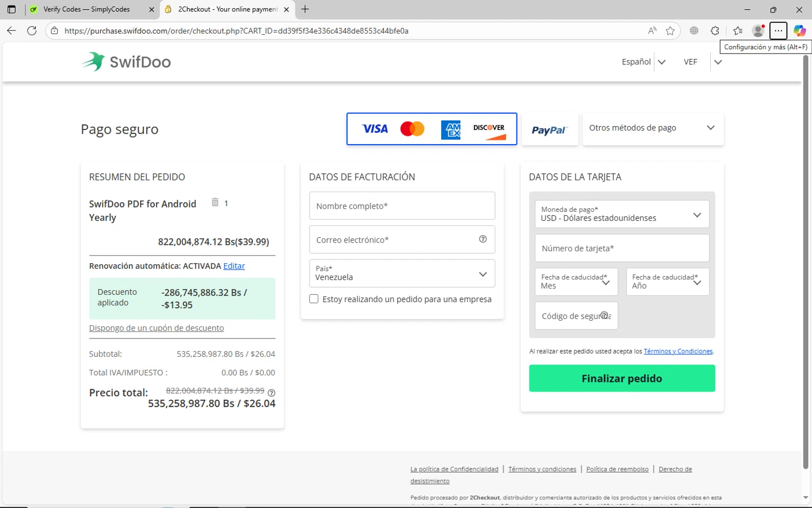This screenshot has width=812, height=508.
Task: Select PayPal payment method
Action: click(549, 129)
